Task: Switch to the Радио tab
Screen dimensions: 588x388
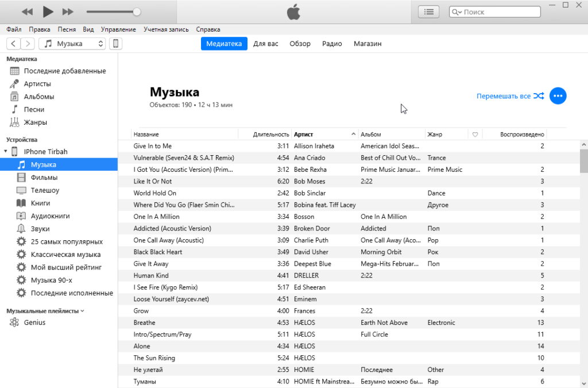Action: coord(332,43)
